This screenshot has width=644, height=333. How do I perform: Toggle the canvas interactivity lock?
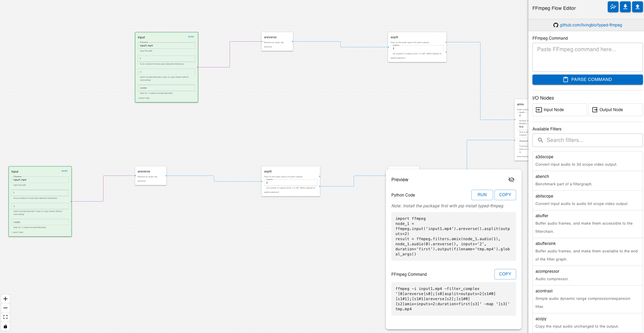pos(5,326)
